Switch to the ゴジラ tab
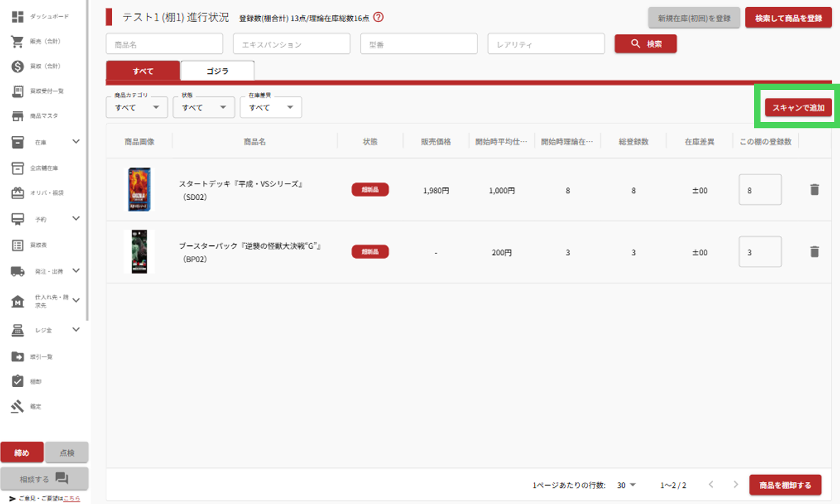840x504 pixels. tap(218, 71)
